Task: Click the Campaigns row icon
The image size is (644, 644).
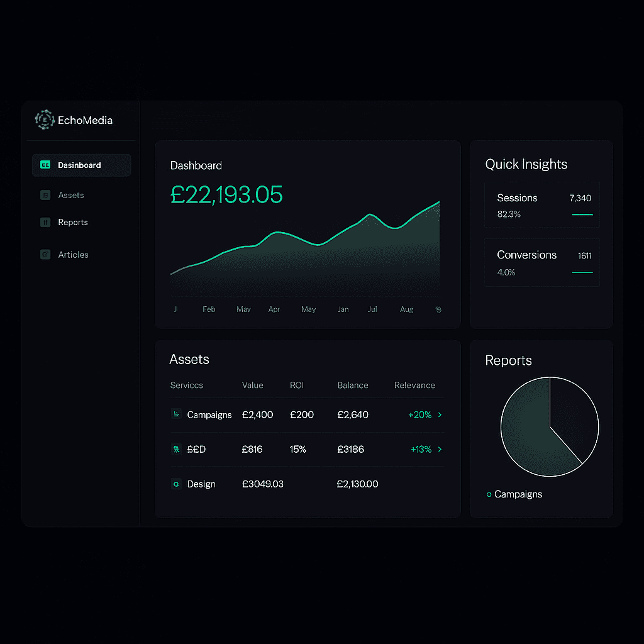Action: point(176,414)
